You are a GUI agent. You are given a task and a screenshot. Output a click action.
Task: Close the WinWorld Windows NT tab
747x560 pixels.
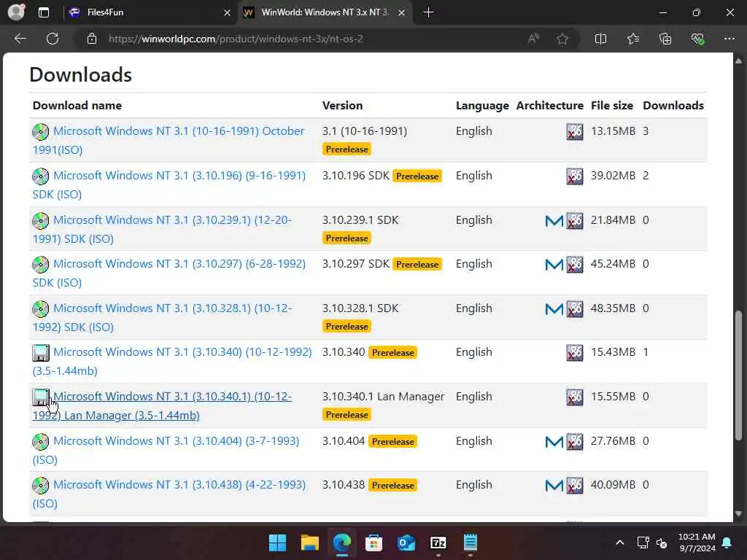pyautogui.click(x=402, y=12)
